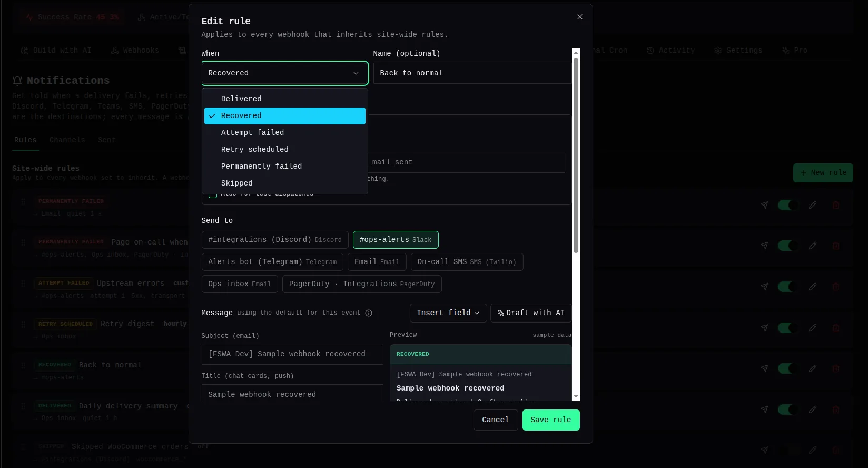Select the Ops inbox Email chip
Screen dimensions: 868x468
tap(240, 284)
